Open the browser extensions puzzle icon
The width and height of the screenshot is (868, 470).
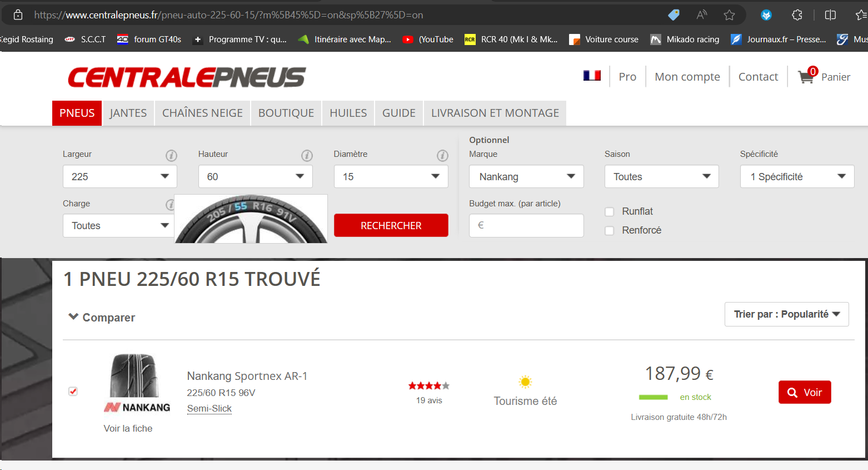pyautogui.click(x=797, y=15)
